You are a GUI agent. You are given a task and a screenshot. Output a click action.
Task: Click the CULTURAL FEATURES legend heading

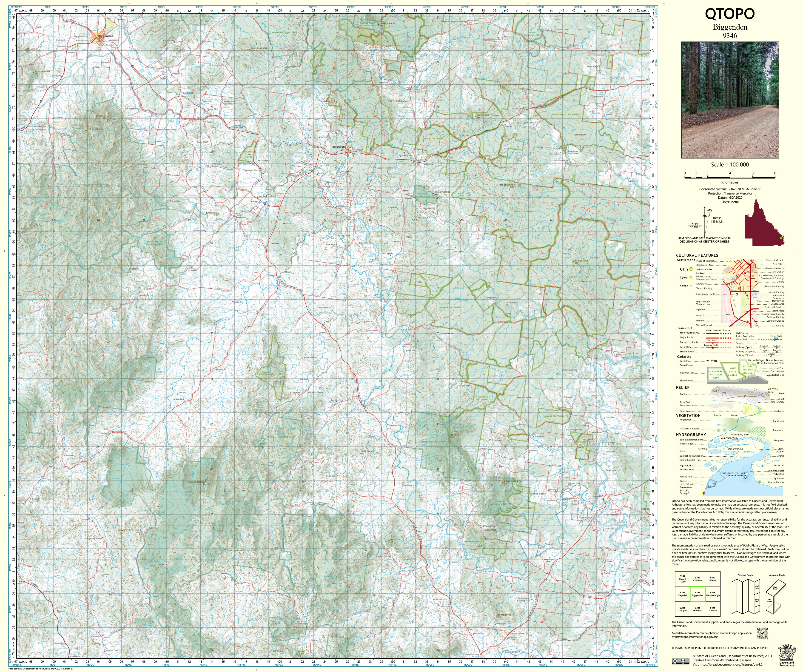pos(697,255)
